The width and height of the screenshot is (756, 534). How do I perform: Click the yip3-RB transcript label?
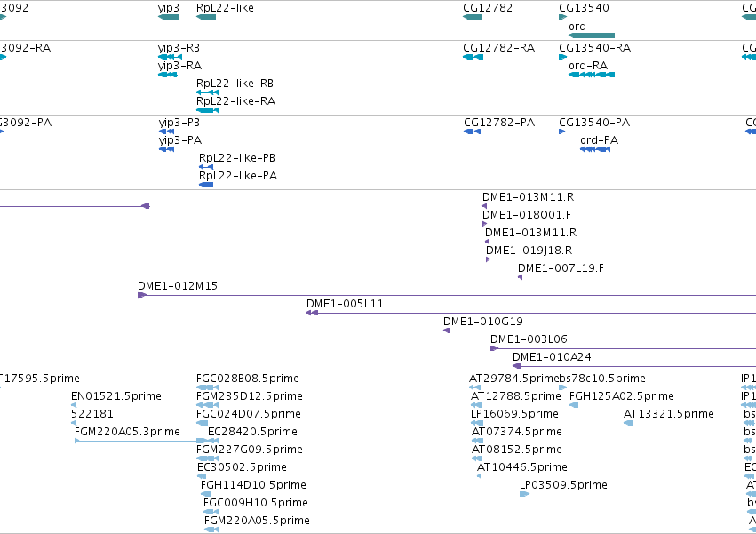pos(179,48)
